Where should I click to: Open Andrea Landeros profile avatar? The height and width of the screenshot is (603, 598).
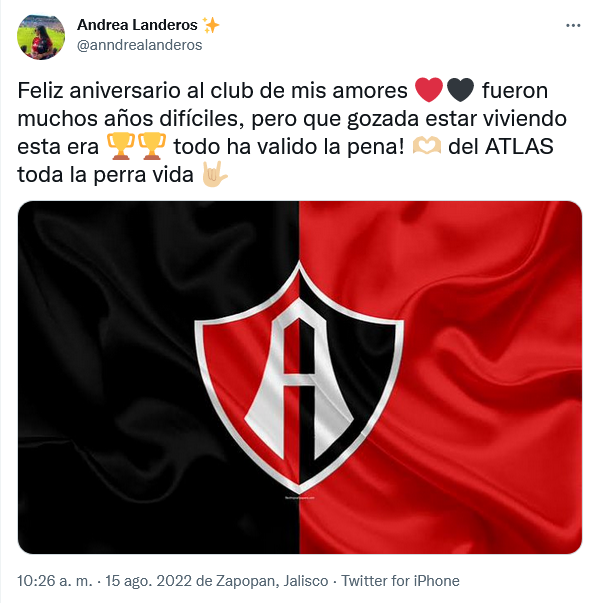pyautogui.click(x=41, y=37)
